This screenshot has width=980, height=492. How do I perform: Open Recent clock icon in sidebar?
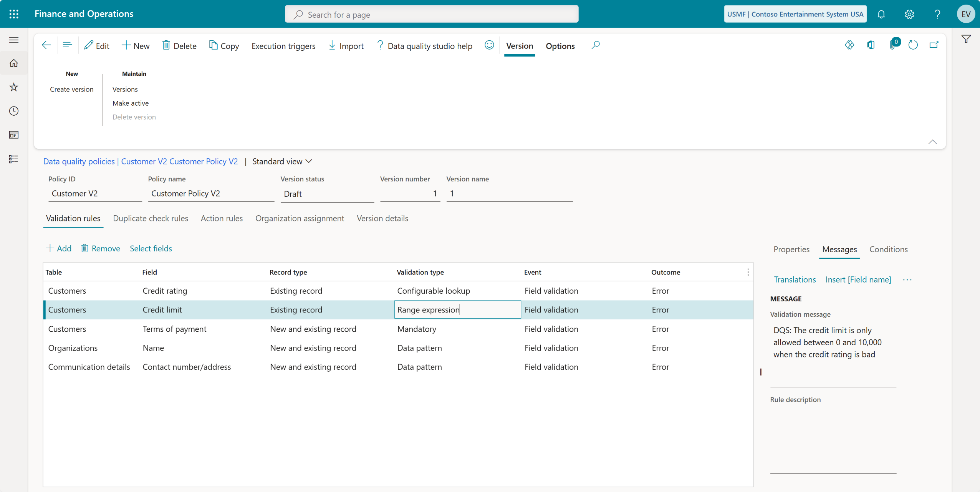pyautogui.click(x=14, y=111)
